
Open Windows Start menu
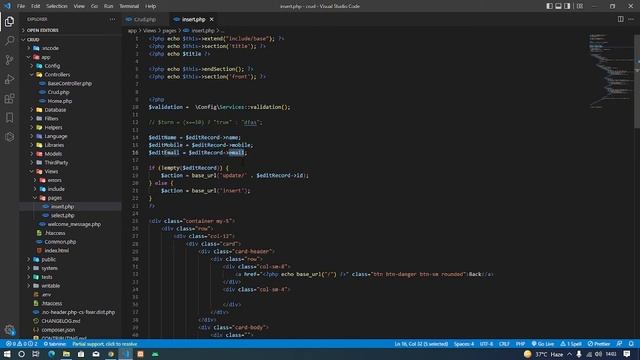click(x=7, y=354)
